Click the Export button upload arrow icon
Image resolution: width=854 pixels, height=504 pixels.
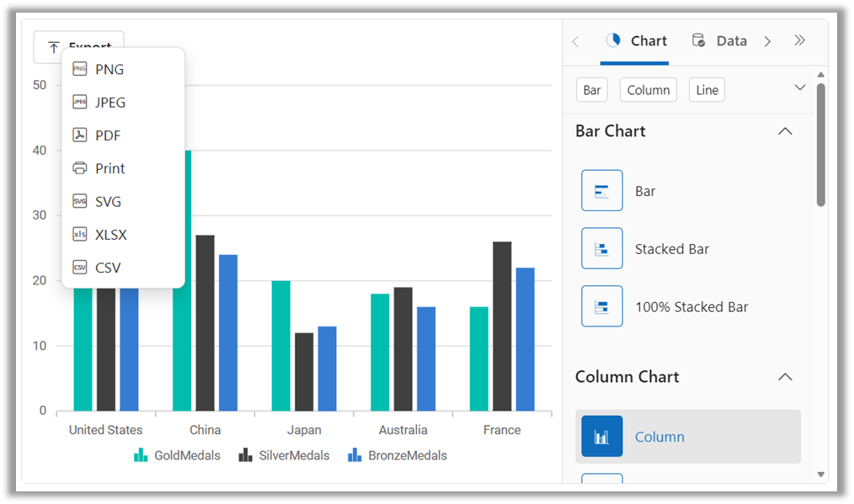[x=53, y=47]
